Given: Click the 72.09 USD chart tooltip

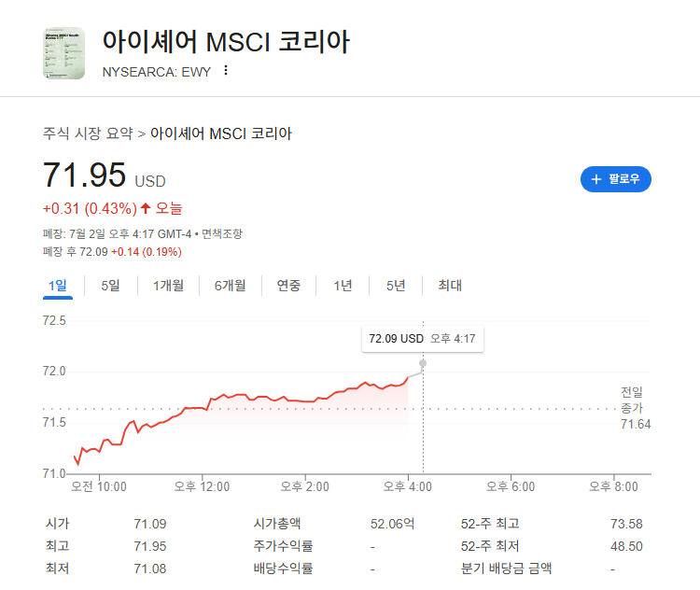Looking at the screenshot, I should click(422, 339).
